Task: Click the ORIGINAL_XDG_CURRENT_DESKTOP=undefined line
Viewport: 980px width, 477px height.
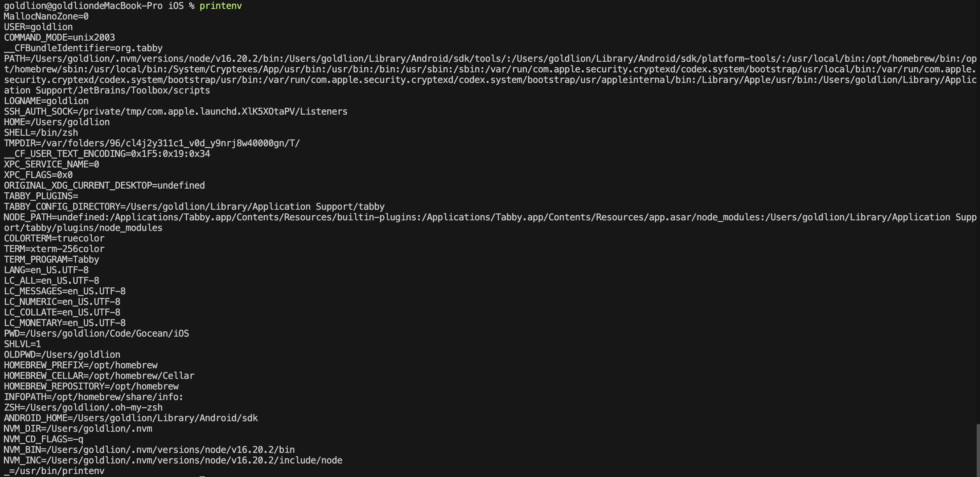Action: click(104, 186)
